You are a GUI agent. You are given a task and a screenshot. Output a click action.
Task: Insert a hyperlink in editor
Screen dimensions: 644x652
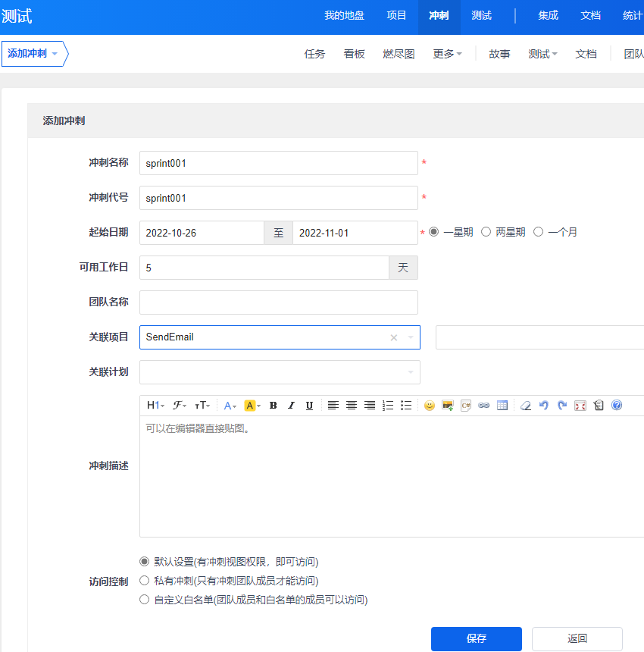click(483, 406)
